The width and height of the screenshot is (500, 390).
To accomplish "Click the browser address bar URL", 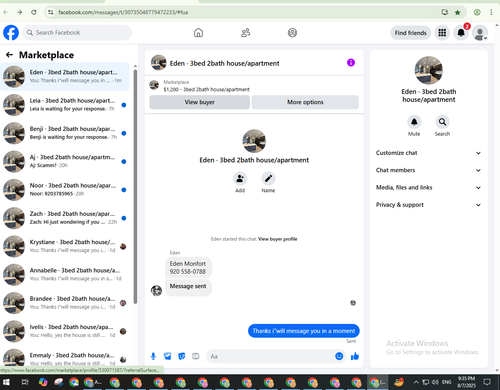I will [123, 12].
